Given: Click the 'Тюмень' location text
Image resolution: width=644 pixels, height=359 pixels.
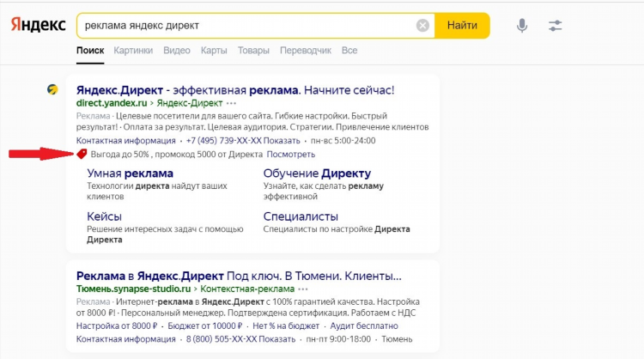Looking at the screenshot, I should coord(397,339).
